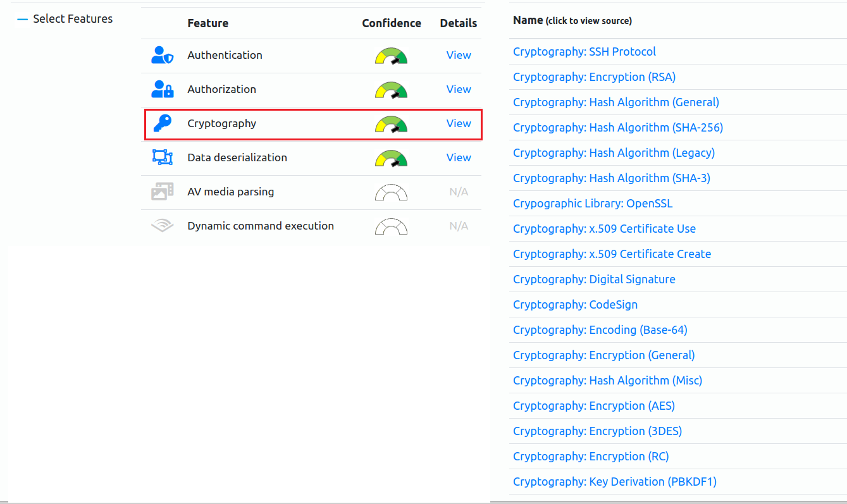The image size is (847, 504).
Task: Open Cryptography: Encryption (RSA) rule
Action: point(594,77)
